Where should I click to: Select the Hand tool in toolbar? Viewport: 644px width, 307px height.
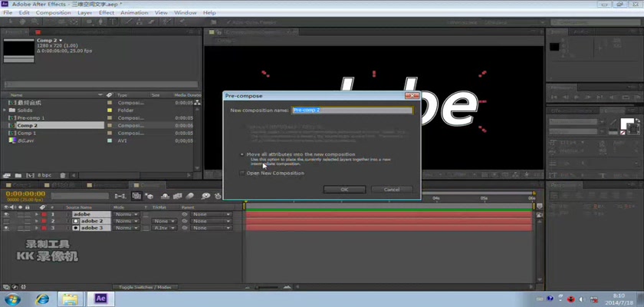[22, 21]
